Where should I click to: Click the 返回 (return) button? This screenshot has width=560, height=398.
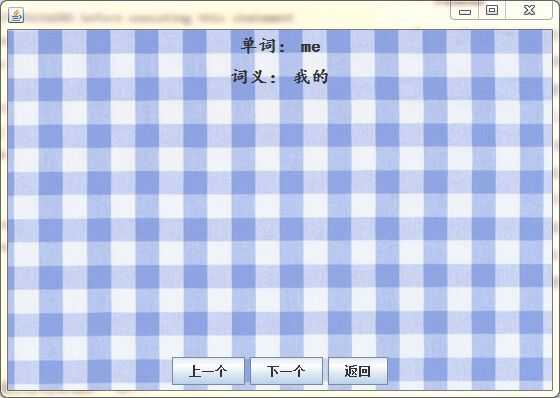[x=358, y=371]
